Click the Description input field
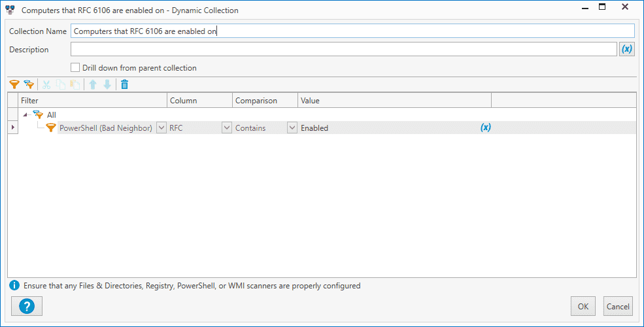 coord(344,49)
